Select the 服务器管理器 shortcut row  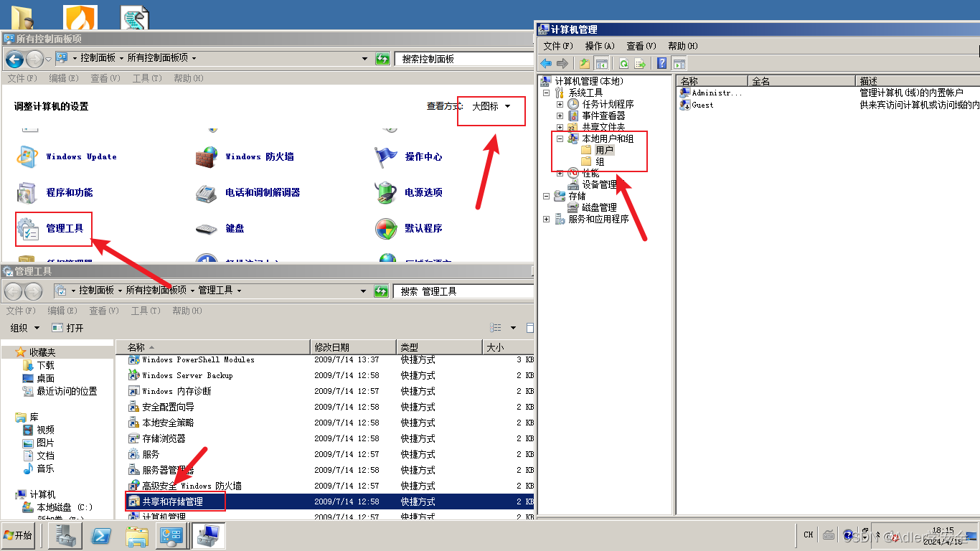[329, 470]
